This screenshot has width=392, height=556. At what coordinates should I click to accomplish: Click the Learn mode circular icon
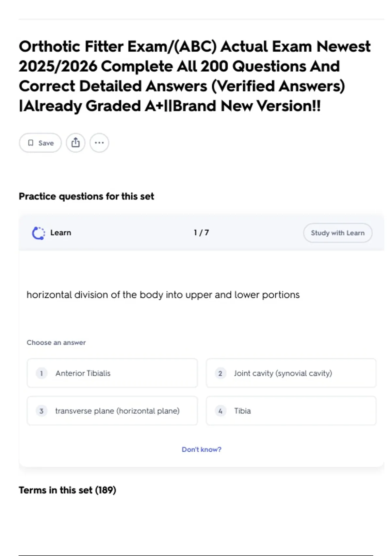39,233
